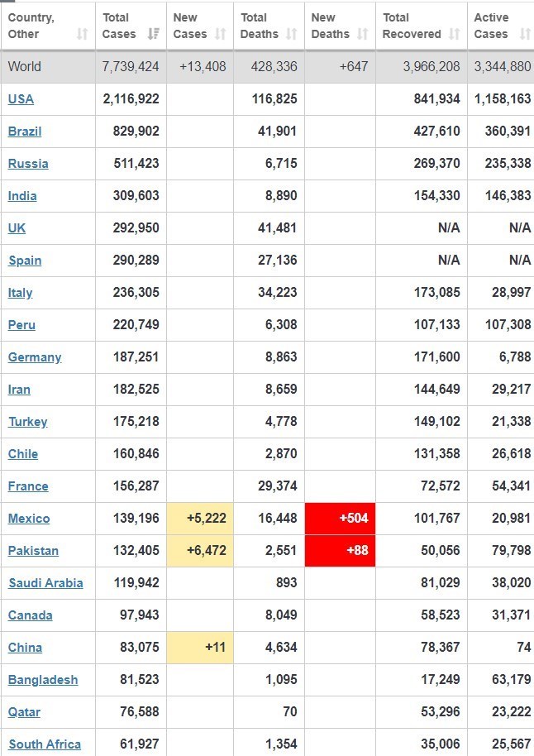
Task: Sort by New Deaths arrow icon
Action: click(362, 34)
